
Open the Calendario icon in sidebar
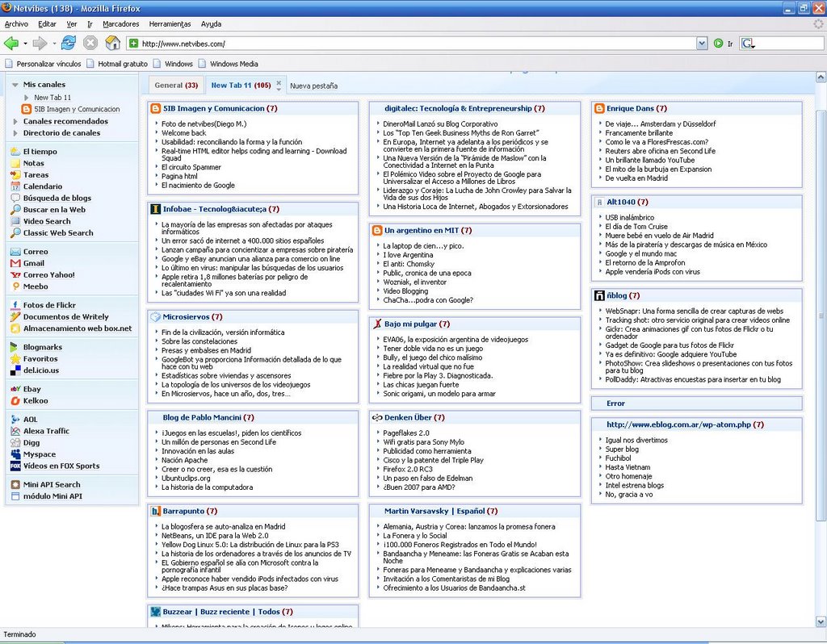(x=15, y=186)
